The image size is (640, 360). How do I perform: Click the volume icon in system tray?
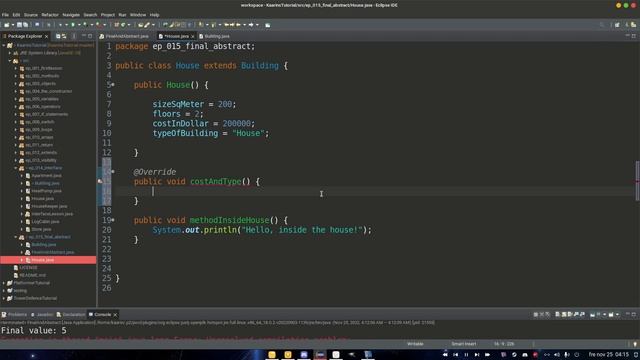[x=557, y=355]
